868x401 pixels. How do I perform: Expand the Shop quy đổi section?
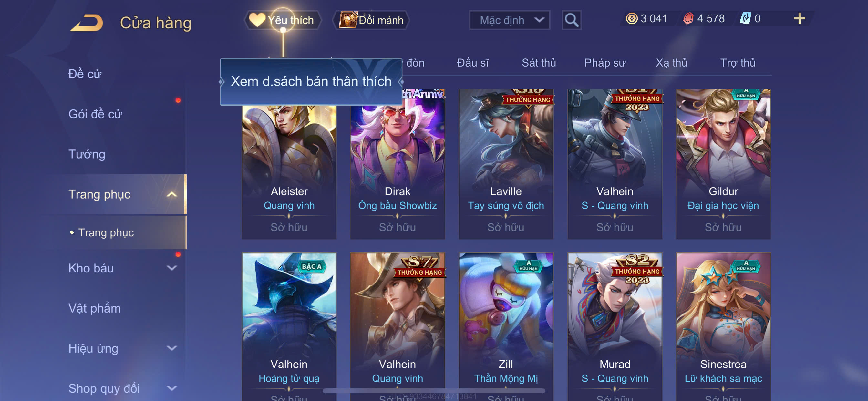(172, 388)
